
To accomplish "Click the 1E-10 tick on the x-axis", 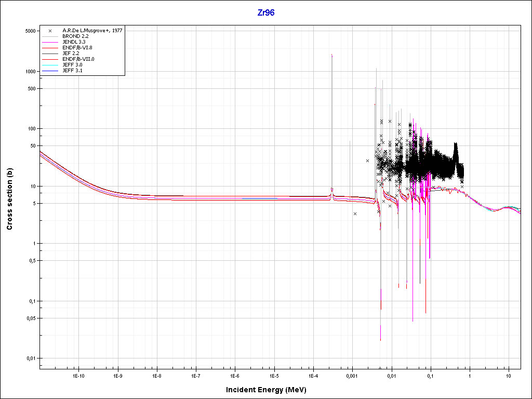I will 78,375.
